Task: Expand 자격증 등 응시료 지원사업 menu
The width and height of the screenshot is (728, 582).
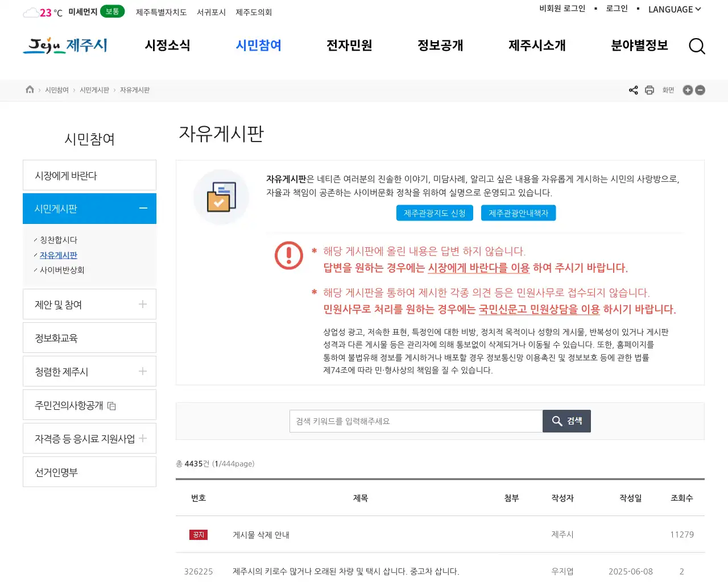Action: coord(143,438)
